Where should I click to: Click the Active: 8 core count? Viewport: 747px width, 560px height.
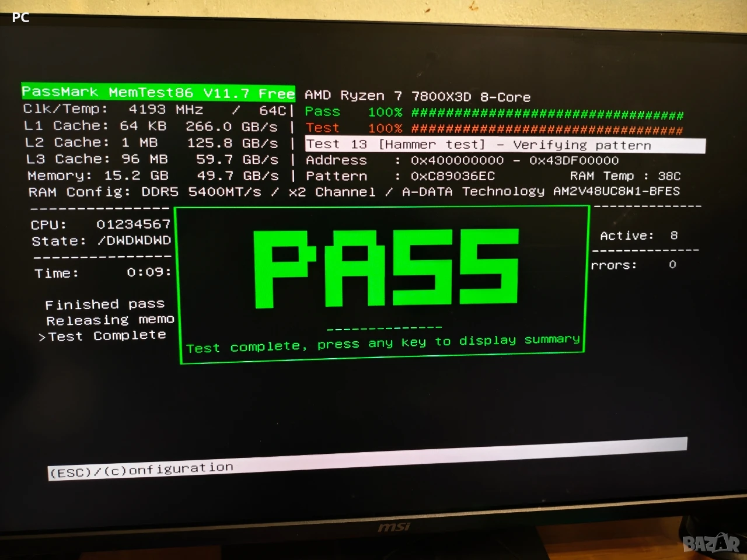[x=639, y=236]
